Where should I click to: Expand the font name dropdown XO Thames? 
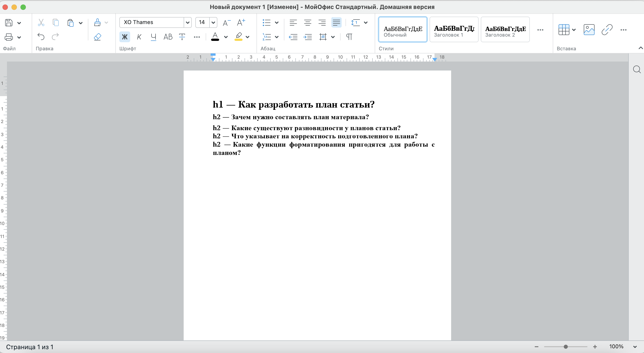click(187, 22)
